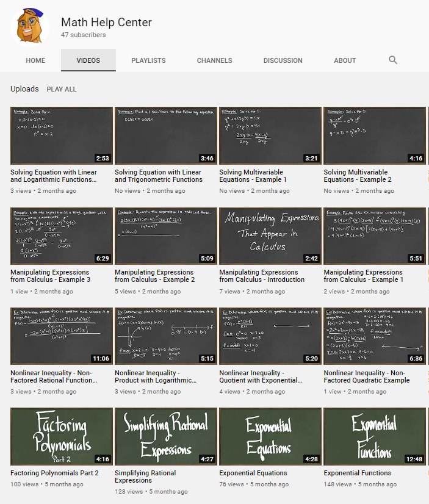Click title Manipulating Expressions from Calculus - Example 2
Screen dimensions: 429x504
(155, 276)
